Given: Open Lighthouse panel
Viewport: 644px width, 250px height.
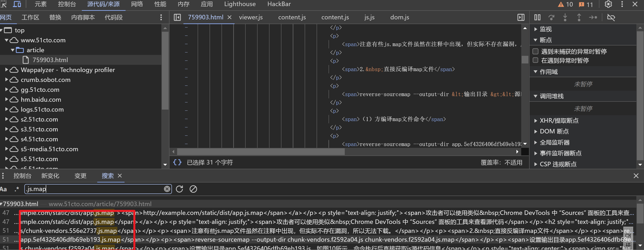Looking at the screenshot, I should pos(240,4).
